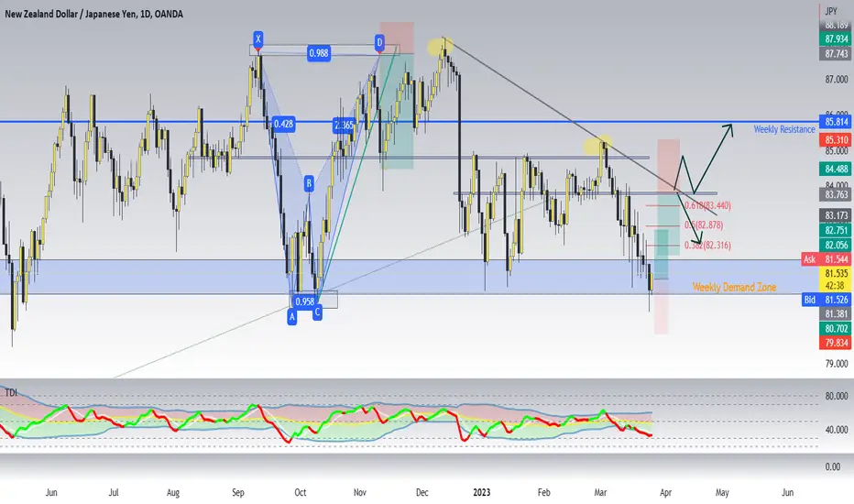Open the JPY currency label on the price axis
Viewport: 854px width, 504px height.
(x=830, y=11)
